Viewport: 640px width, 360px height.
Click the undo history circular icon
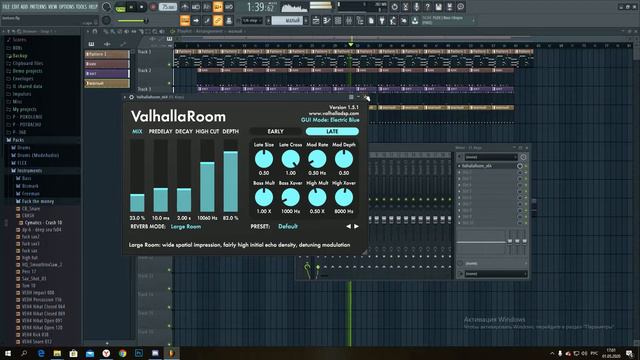click(394, 7)
